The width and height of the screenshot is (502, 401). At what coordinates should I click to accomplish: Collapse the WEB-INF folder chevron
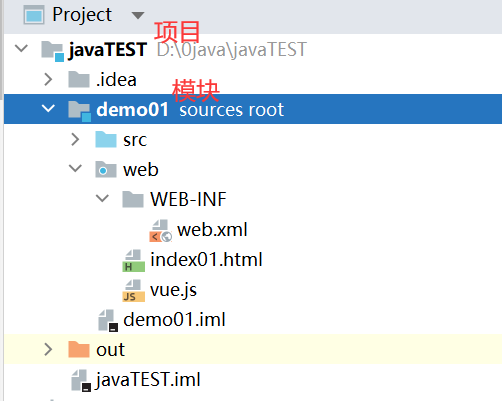[102, 198]
